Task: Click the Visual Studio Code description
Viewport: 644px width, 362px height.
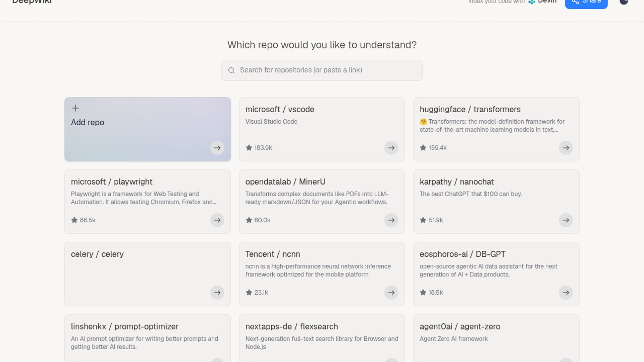Action: pyautogui.click(x=271, y=122)
